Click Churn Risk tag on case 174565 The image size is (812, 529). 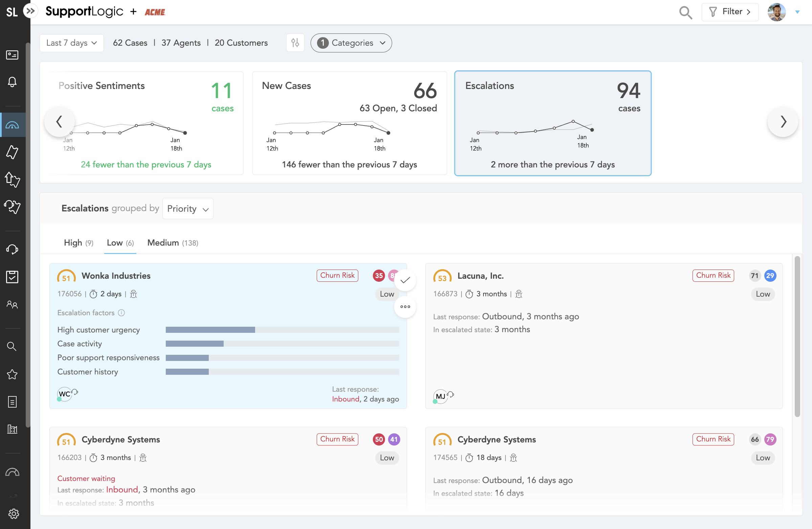tap(713, 439)
